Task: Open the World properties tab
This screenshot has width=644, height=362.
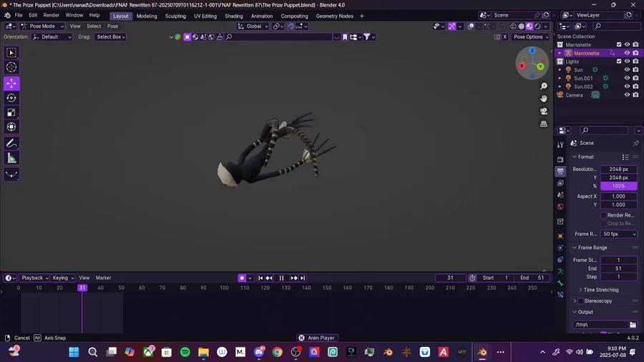Action: coord(560,207)
